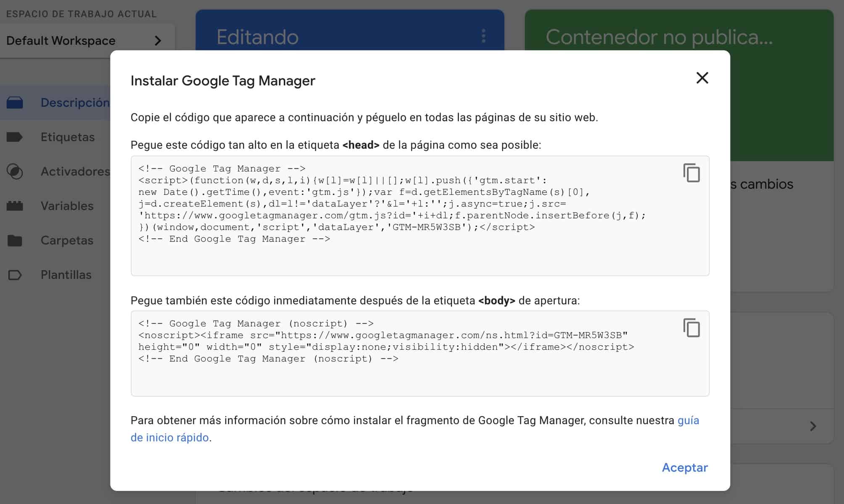Click the Activadores trigger icon
This screenshot has width=844, height=504.
[x=15, y=171]
